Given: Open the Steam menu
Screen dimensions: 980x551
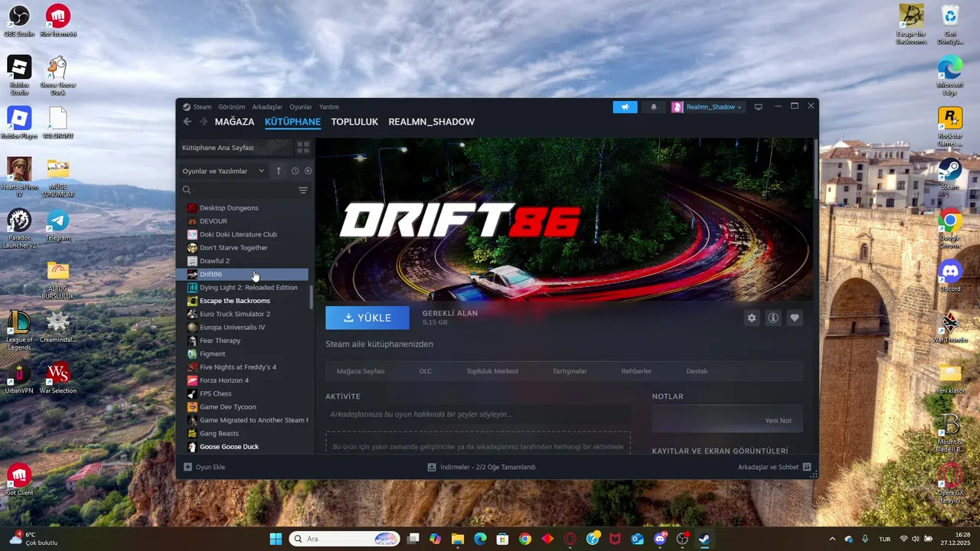Looking at the screenshot, I should (197, 107).
